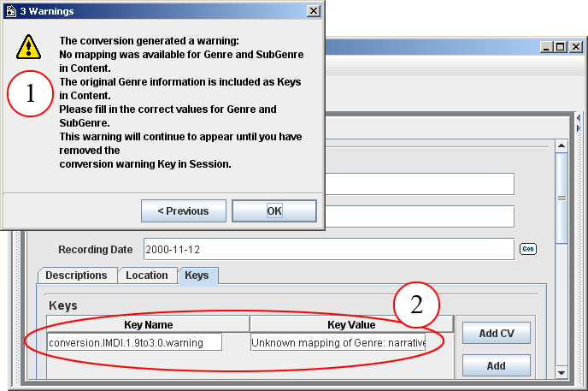This screenshot has height=391, width=588.
Task: Click the panel collapse arrows at right edge
Action: [579, 123]
